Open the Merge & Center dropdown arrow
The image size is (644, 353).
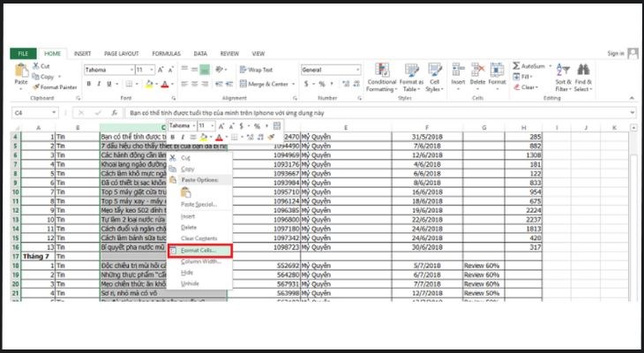(292, 85)
